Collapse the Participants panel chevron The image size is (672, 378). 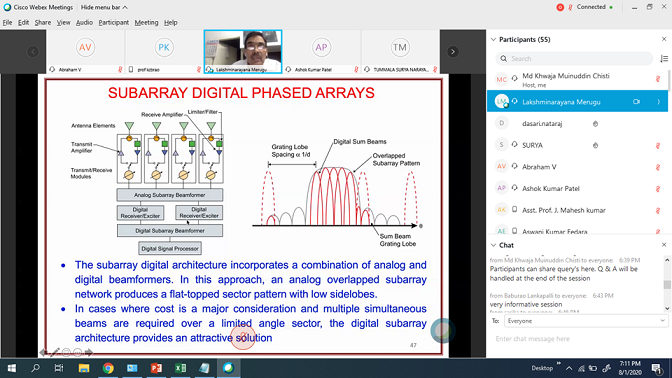point(493,39)
